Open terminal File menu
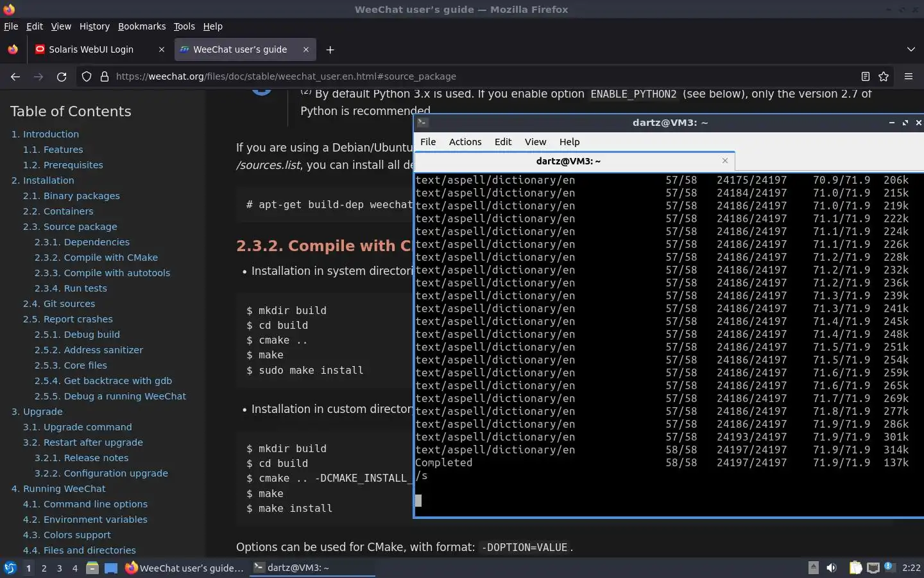Screen dimensions: 924x578 428,142
